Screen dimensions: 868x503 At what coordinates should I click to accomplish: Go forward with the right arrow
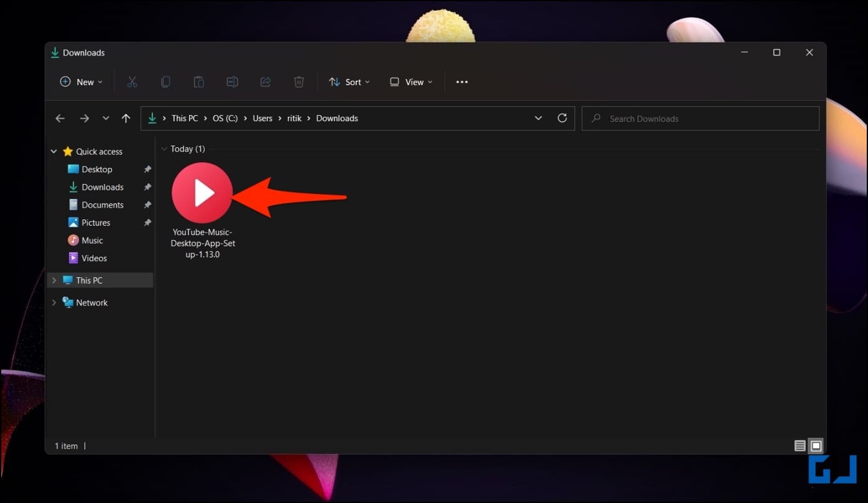click(85, 118)
